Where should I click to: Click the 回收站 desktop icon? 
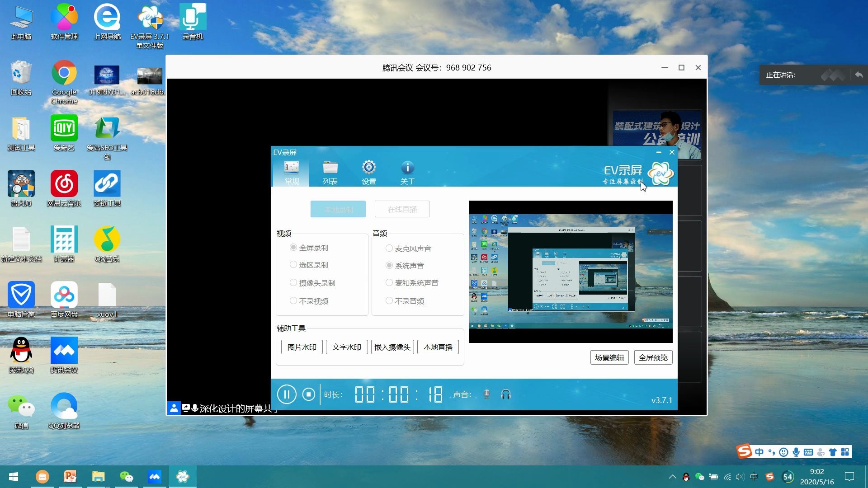pos(21,78)
